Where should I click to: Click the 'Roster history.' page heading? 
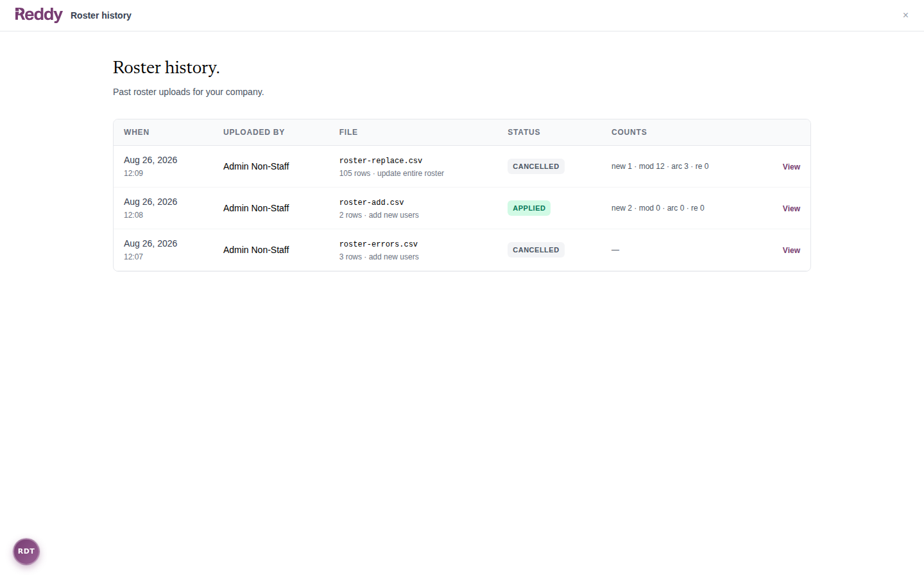166,67
